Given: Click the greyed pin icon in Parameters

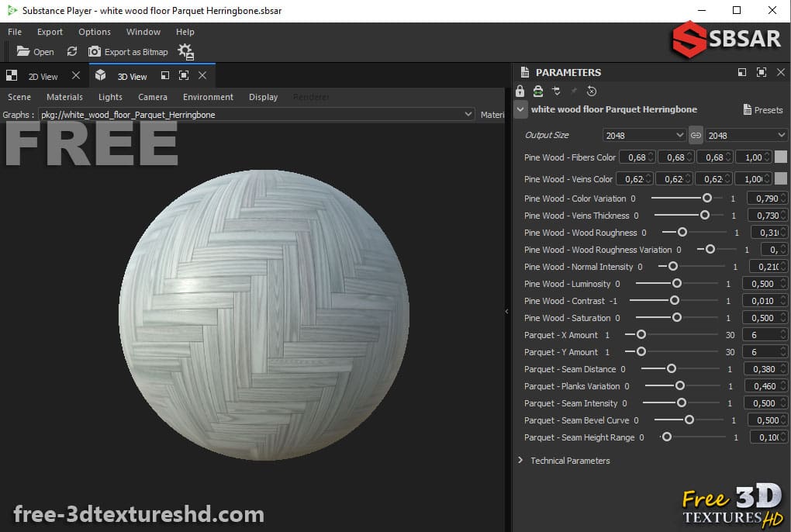Looking at the screenshot, I should coord(574,91).
